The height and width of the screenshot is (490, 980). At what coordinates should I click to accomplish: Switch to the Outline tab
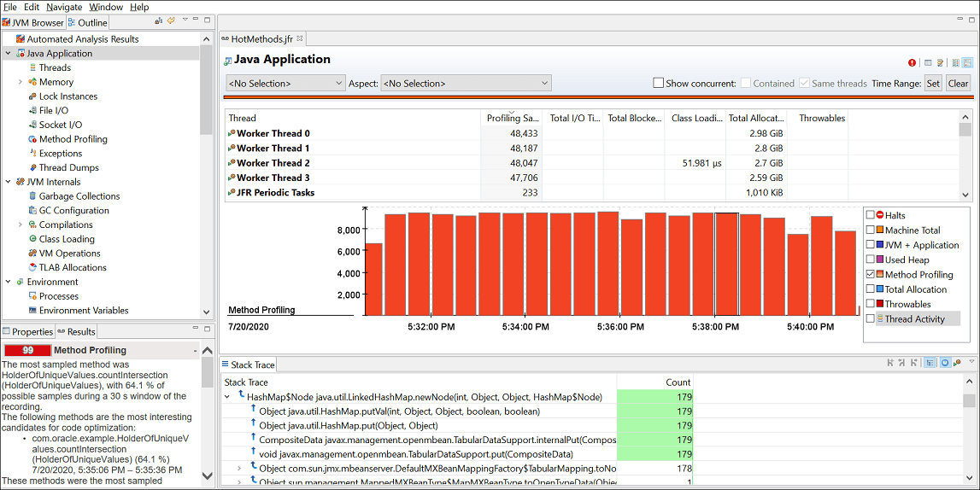pyautogui.click(x=87, y=22)
